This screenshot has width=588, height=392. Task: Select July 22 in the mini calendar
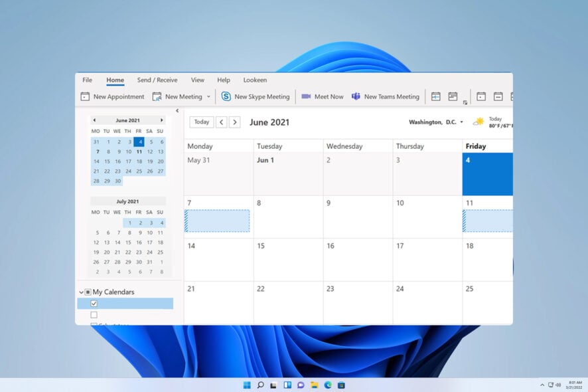(x=128, y=252)
